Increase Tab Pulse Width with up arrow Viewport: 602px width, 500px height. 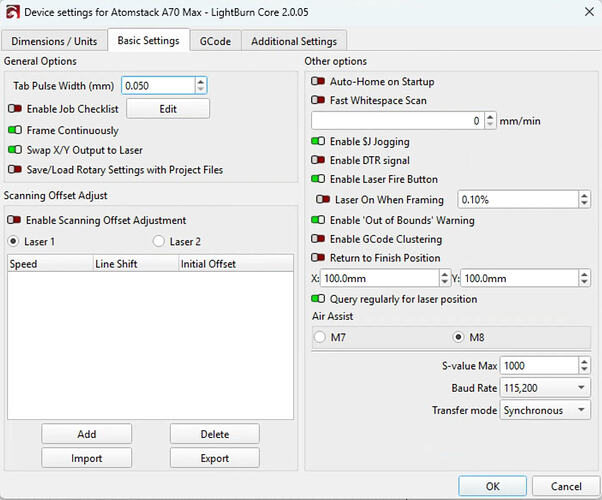(201, 81)
